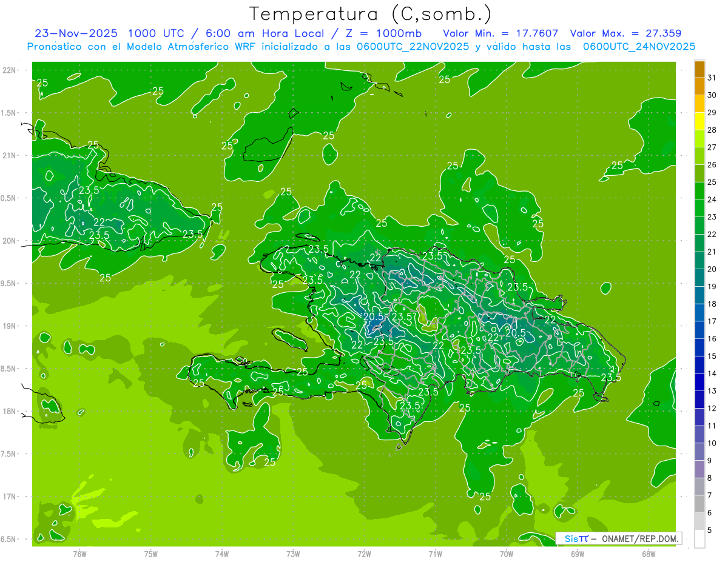Screen dimensions: 728x562
Task: Select the 0600UTC_24NOV2025 valid-until time
Action: point(639,47)
